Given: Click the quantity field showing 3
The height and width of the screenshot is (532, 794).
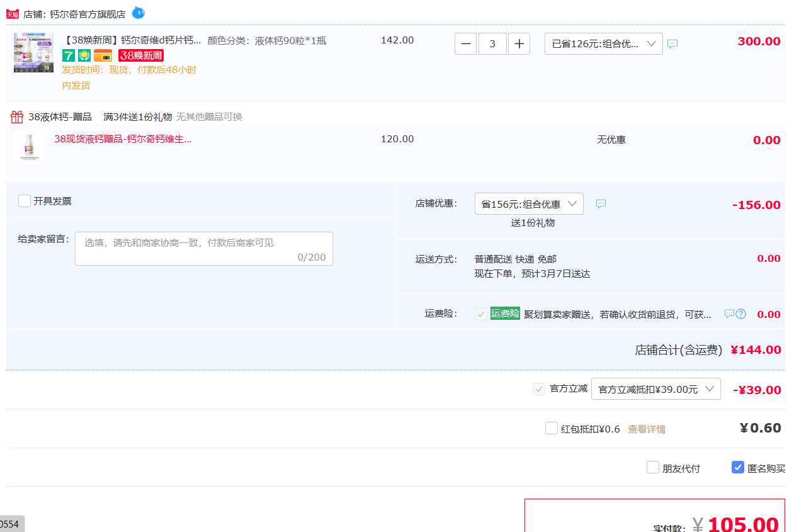Looking at the screenshot, I should point(492,44).
